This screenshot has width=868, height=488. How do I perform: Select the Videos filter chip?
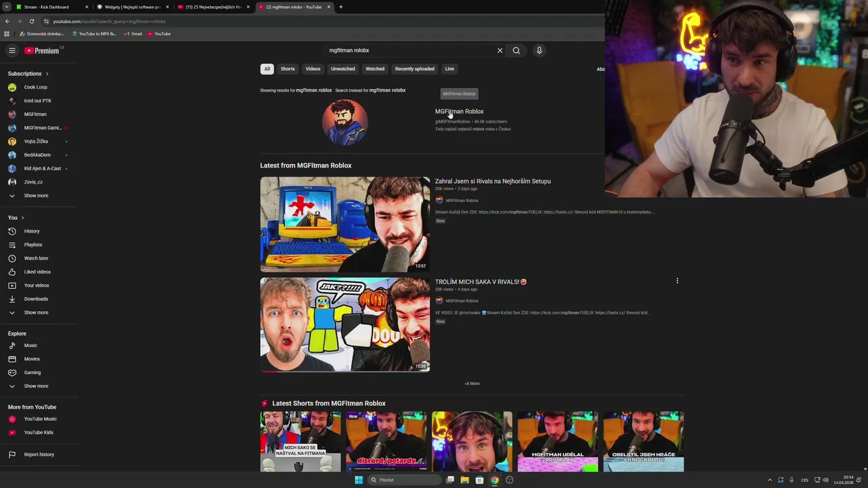pyautogui.click(x=313, y=68)
